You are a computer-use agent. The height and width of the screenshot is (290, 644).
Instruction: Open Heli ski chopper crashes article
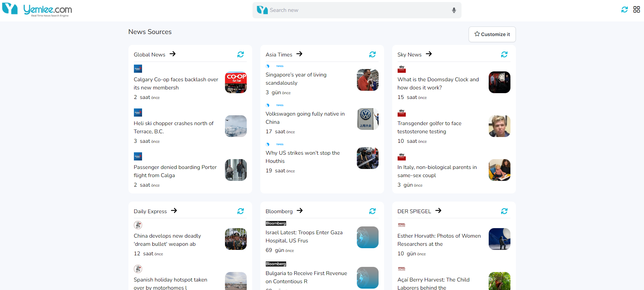point(174,127)
